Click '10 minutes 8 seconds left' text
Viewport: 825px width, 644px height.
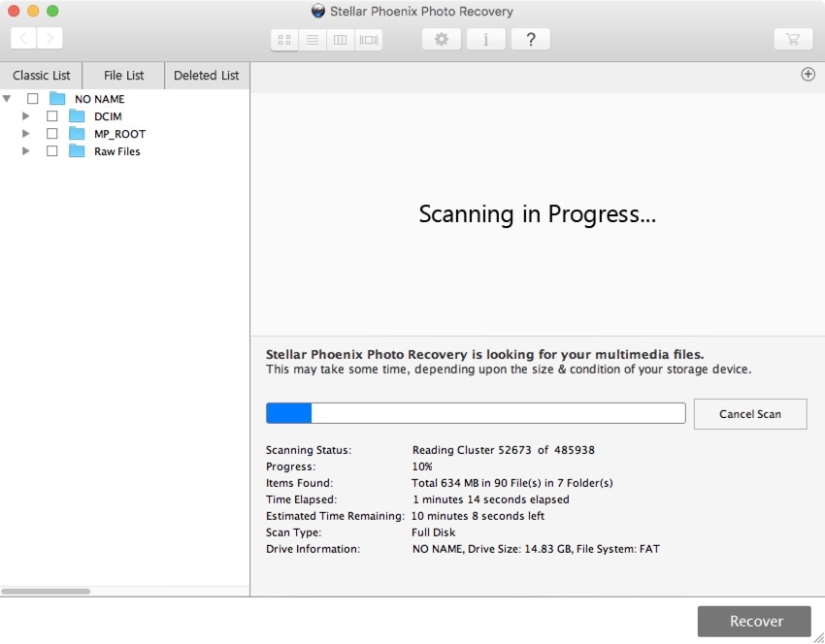pyautogui.click(x=478, y=516)
